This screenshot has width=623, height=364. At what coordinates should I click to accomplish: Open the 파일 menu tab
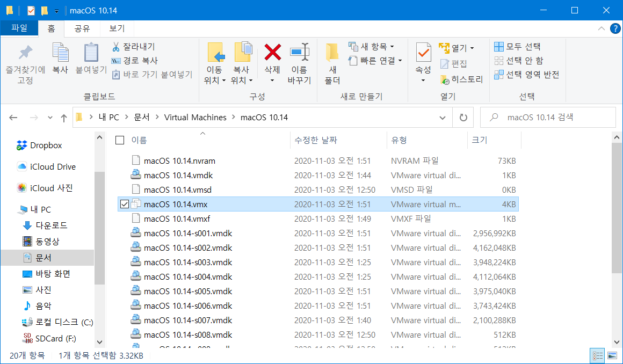tap(19, 28)
